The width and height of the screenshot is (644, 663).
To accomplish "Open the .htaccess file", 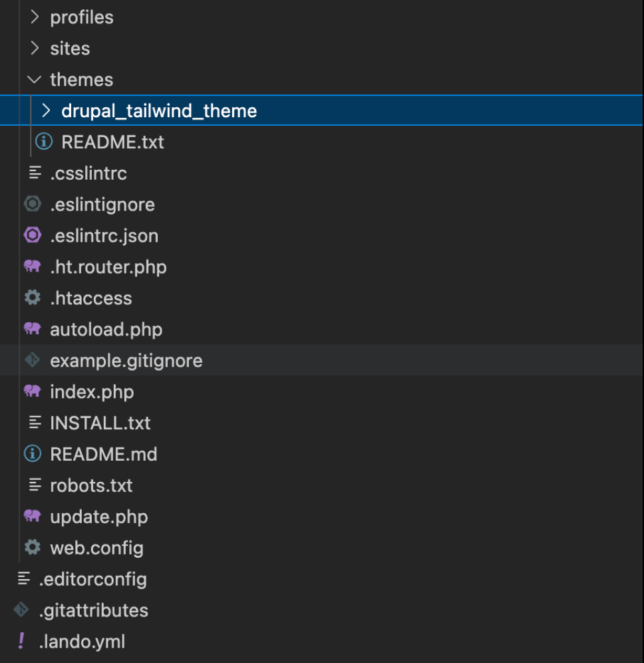I will pyautogui.click(x=91, y=298).
